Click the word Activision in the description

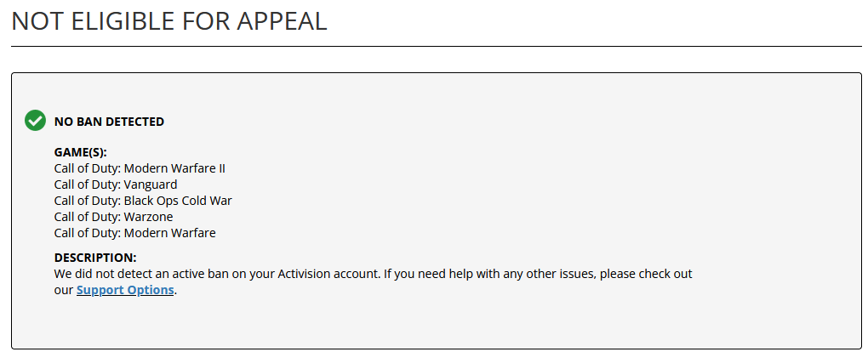click(304, 274)
